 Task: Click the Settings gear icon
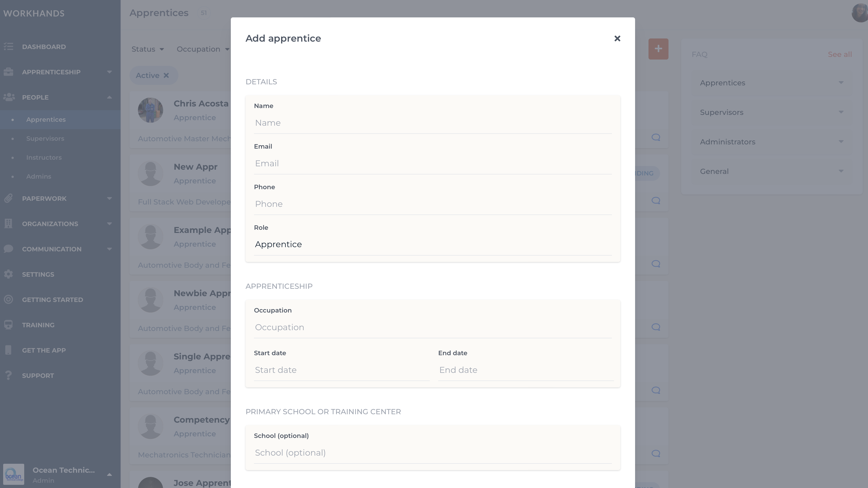click(x=8, y=274)
